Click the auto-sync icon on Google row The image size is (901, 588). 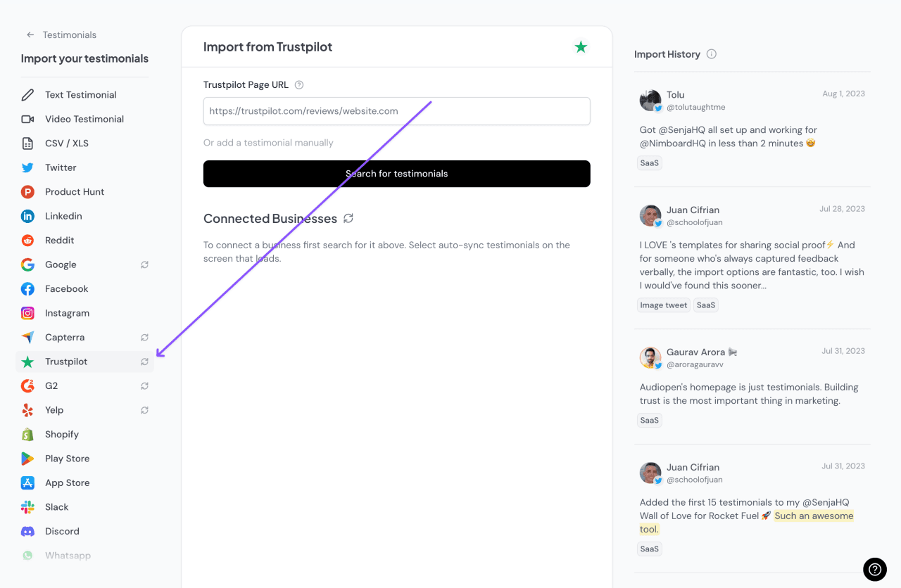tap(144, 265)
